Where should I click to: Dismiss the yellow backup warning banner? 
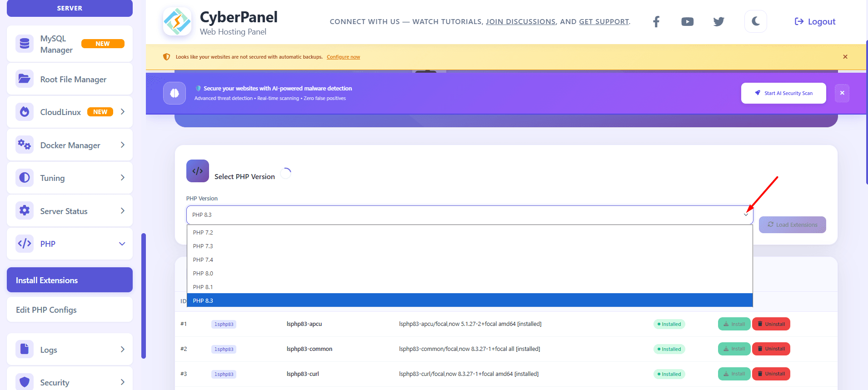tap(845, 57)
